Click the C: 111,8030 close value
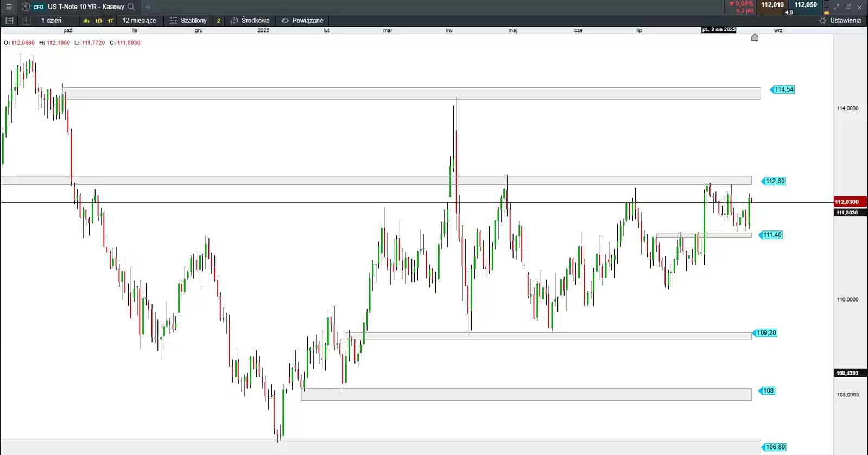 [125, 43]
